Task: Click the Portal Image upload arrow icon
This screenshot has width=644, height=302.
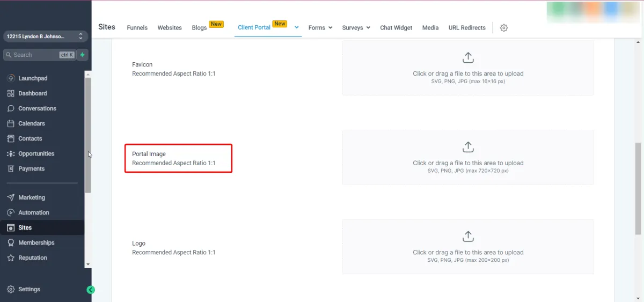Action: (x=468, y=147)
